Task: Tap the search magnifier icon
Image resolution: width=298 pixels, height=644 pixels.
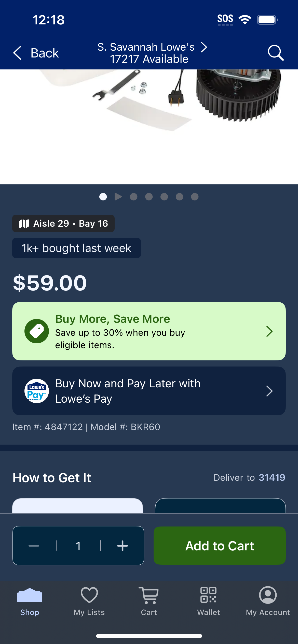Action: (276, 53)
